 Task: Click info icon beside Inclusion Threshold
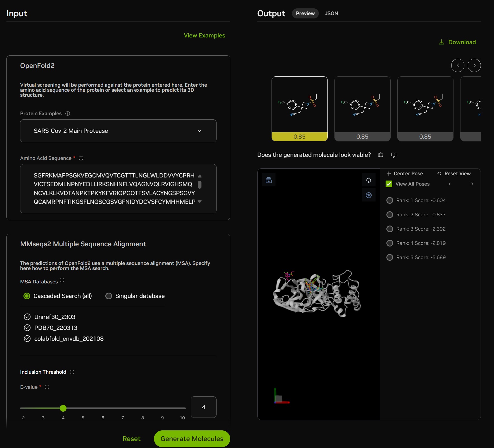(x=72, y=372)
